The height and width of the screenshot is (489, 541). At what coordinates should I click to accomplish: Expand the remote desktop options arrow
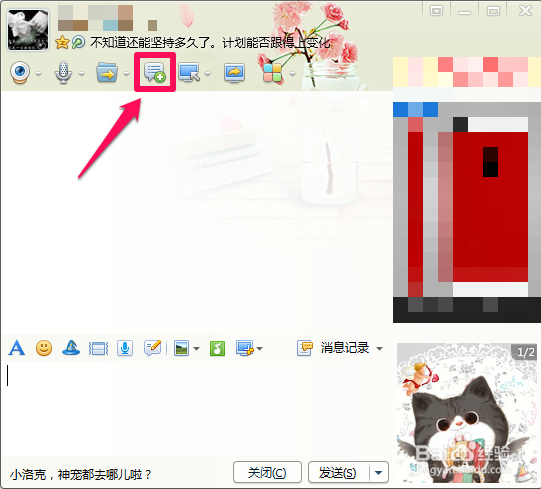pyautogui.click(x=207, y=74)
